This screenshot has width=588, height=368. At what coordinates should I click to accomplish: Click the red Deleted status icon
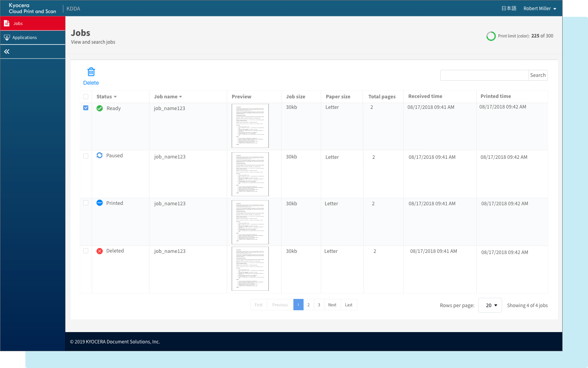point(100,251)
